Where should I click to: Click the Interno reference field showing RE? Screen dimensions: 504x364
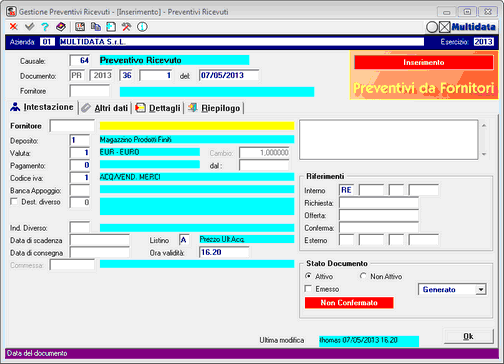(x=346, y=190)
